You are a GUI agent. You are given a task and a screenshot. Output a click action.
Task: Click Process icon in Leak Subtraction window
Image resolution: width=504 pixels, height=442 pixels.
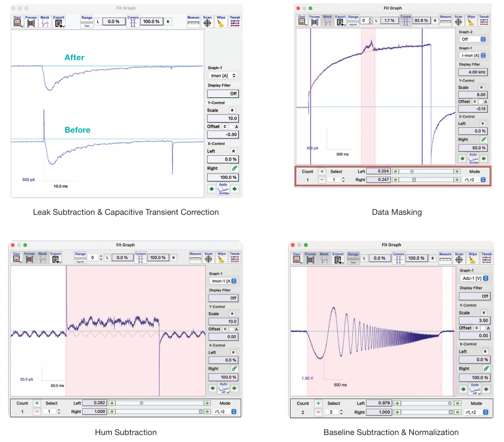click(x=31, y=21)
